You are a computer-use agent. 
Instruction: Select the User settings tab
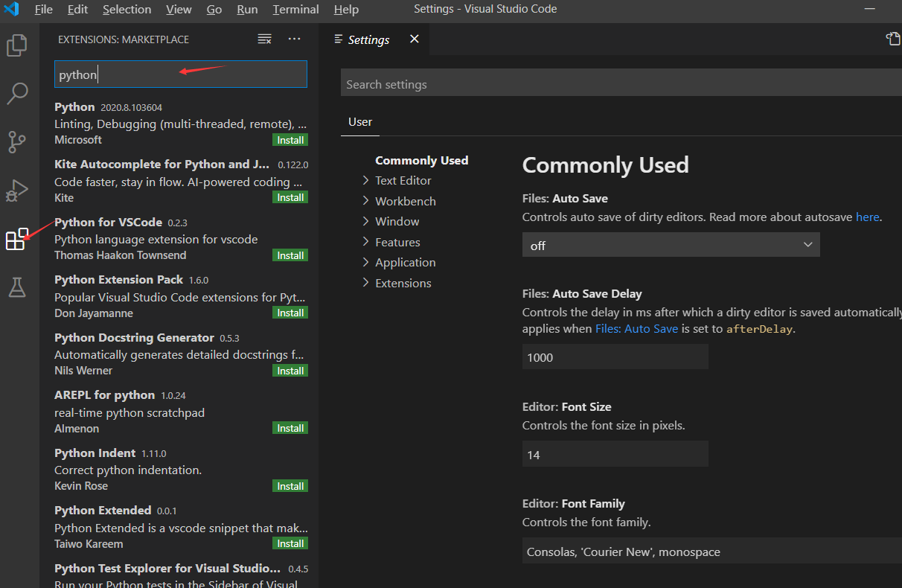tap(360, 122)
